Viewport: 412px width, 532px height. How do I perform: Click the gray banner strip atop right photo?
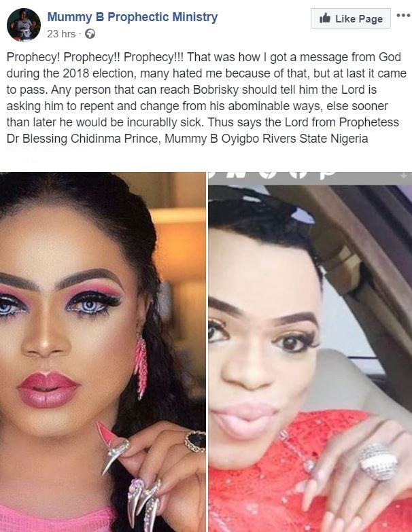click(310, 178)
